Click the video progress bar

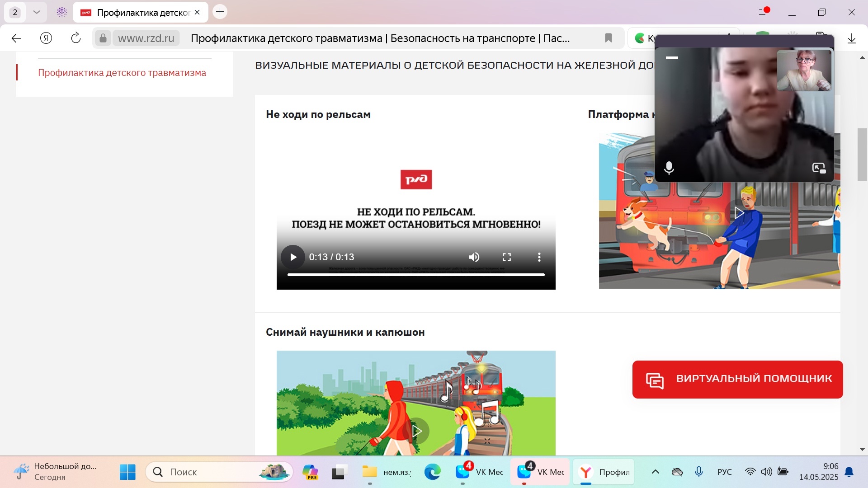click(x=416, y=274)
